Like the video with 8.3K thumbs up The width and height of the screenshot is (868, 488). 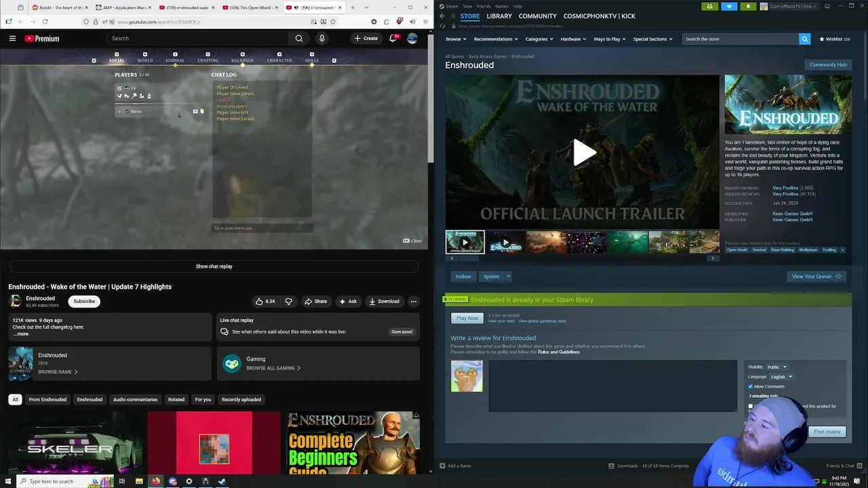(265, 302)
